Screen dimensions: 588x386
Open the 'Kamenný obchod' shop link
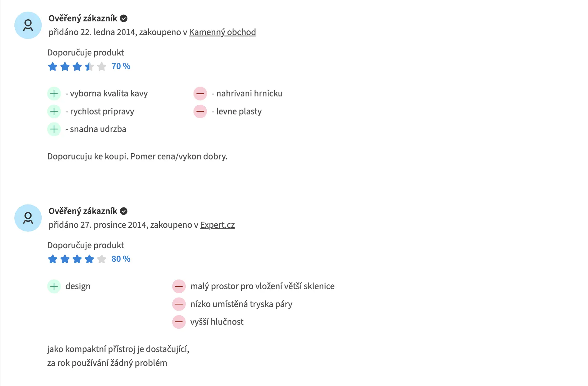[222, 32]
